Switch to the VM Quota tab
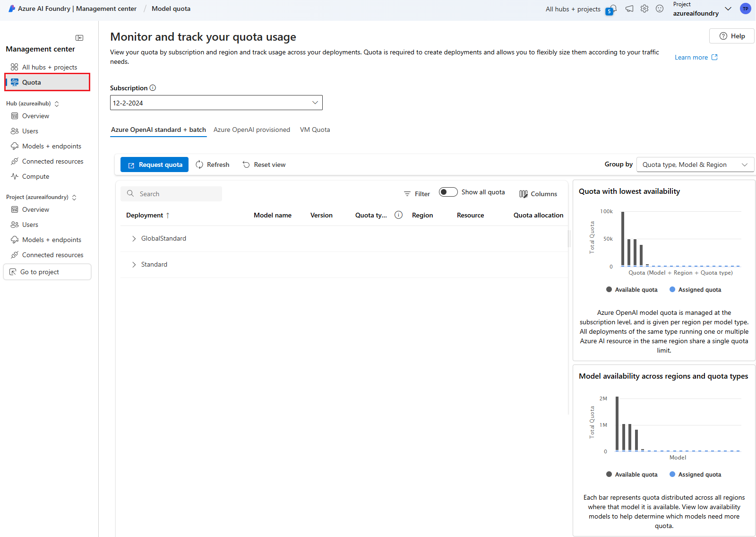The image size is (756, 537). click(315, 130)
